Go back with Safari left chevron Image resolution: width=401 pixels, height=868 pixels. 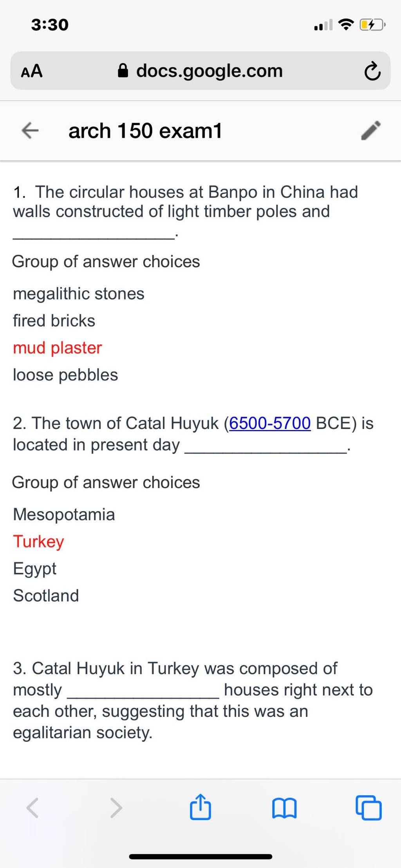[x=33, y=808]
